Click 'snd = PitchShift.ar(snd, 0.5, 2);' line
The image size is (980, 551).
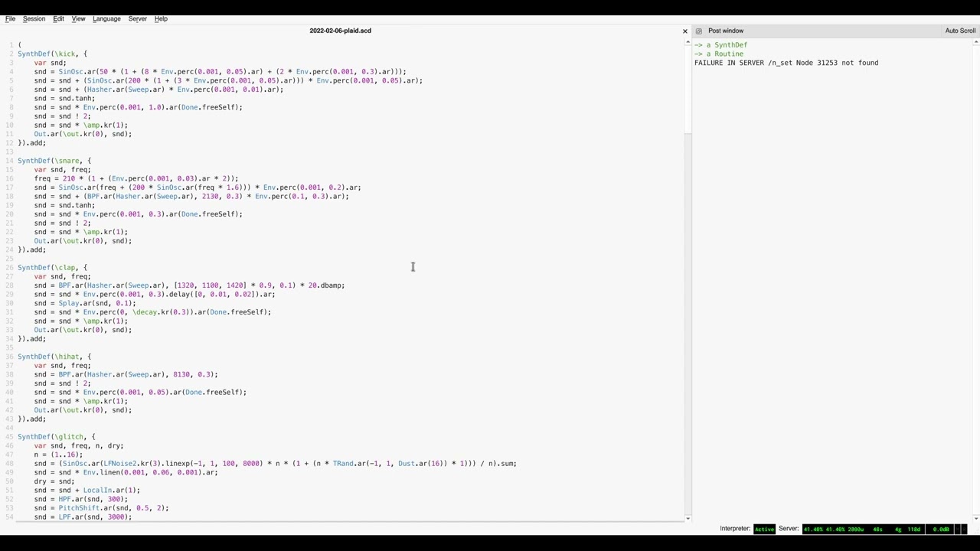pyautogui.click(x=101, y=508)
